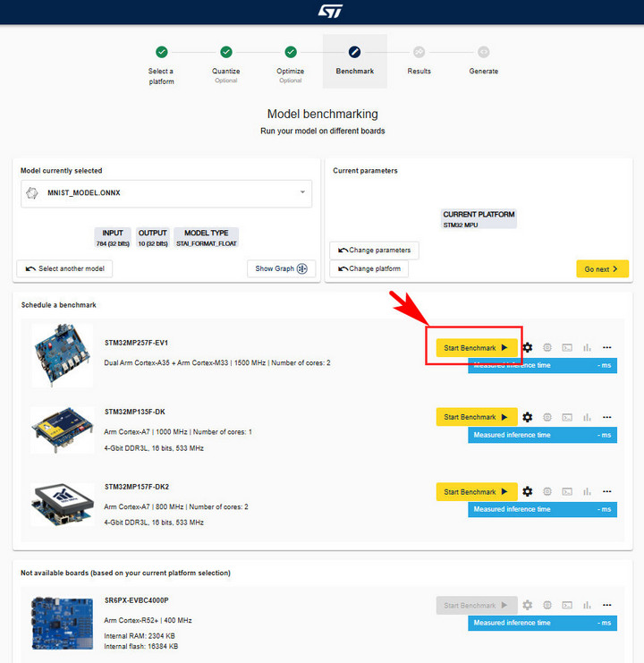Click Change parameters button
644x663 pixels.
tap(374, 251)
